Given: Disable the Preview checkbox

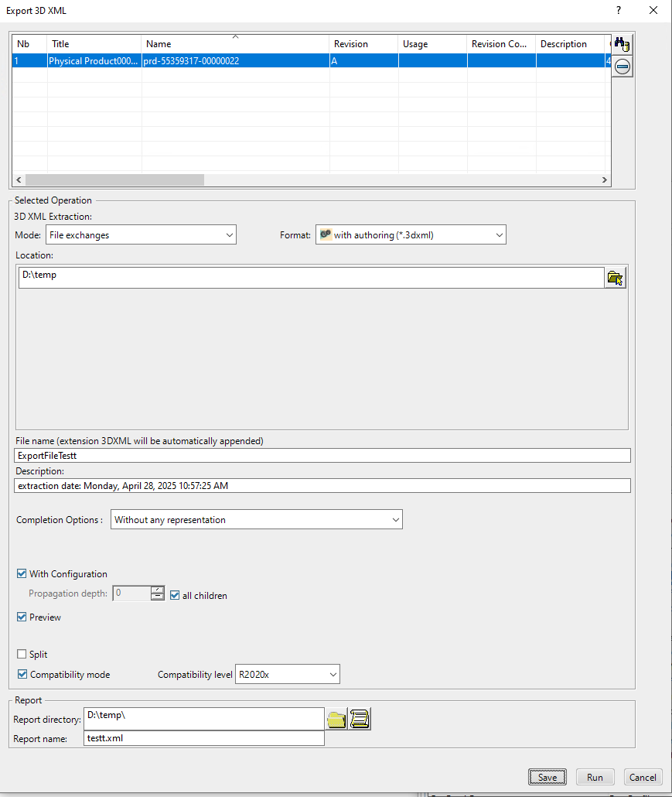Looking at the screenshot, I should point(22,617).
